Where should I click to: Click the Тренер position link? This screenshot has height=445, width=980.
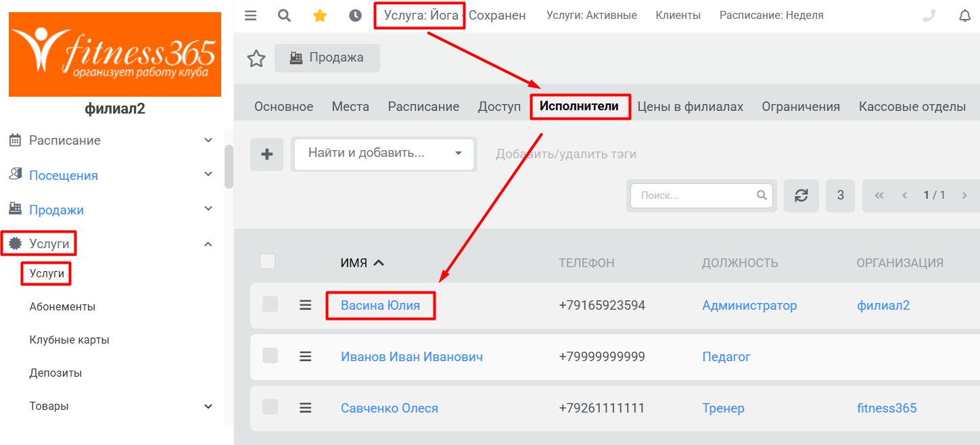coord(723,408)
